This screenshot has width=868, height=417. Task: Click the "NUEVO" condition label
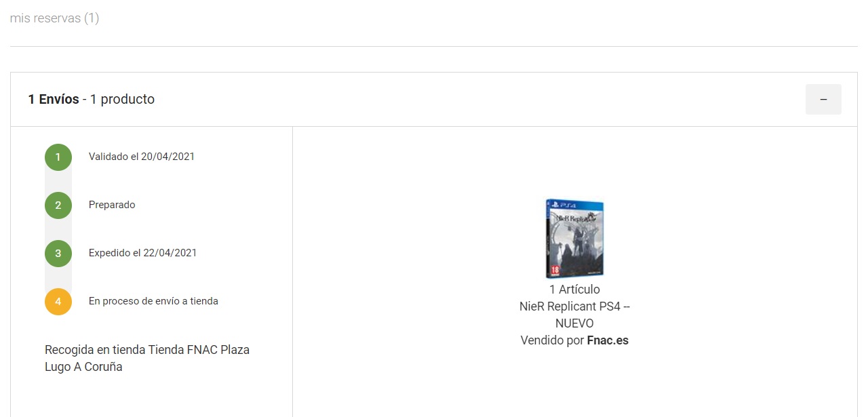tap(574, 323)
